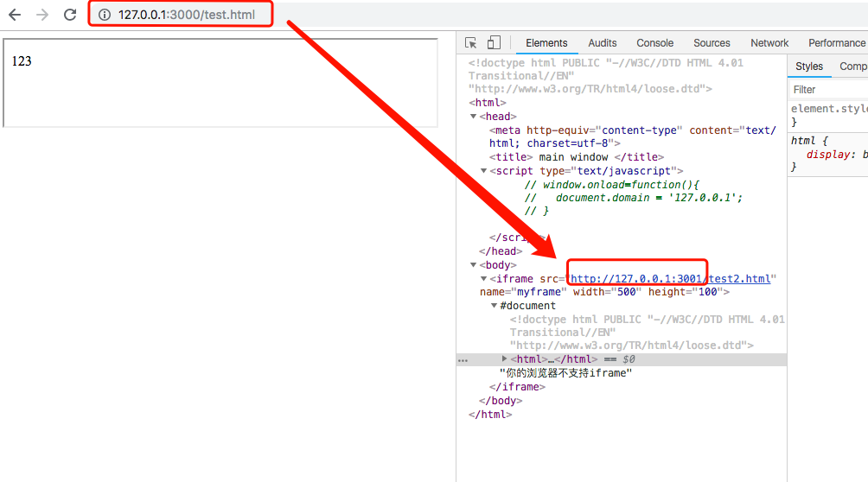This screenshot has height=482, width=868.
Task: Toggle the device toolbar icon
Action: tap(494, 43)
